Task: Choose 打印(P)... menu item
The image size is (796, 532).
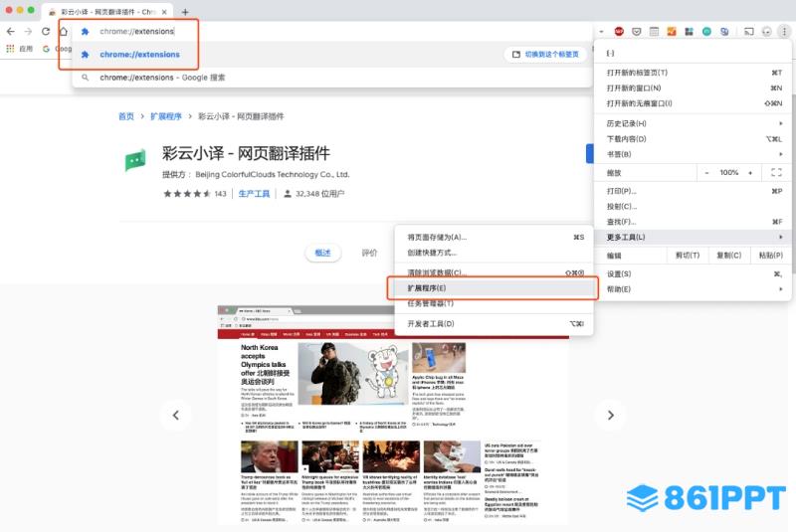Action: tap(694, 191)
